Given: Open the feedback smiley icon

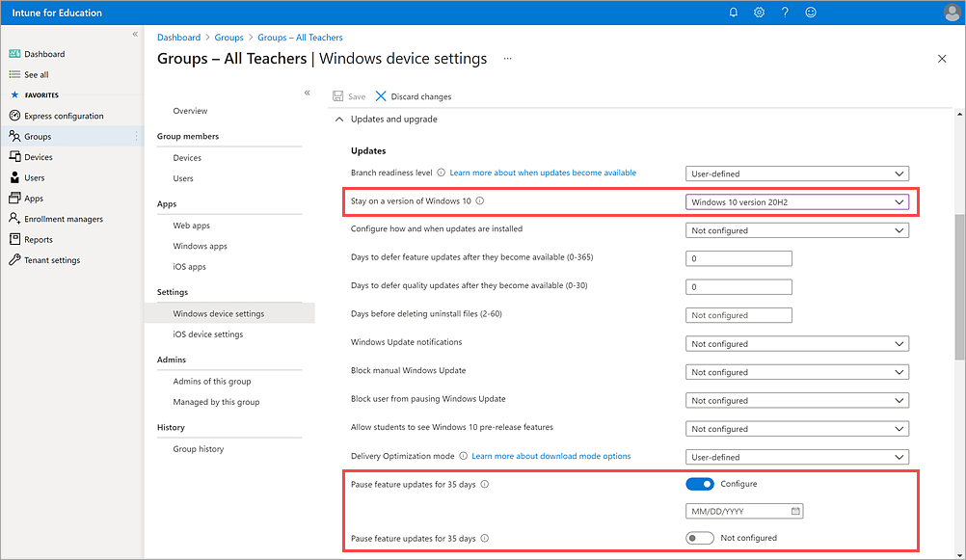Looking at the screenshot, I should [811, 13].
